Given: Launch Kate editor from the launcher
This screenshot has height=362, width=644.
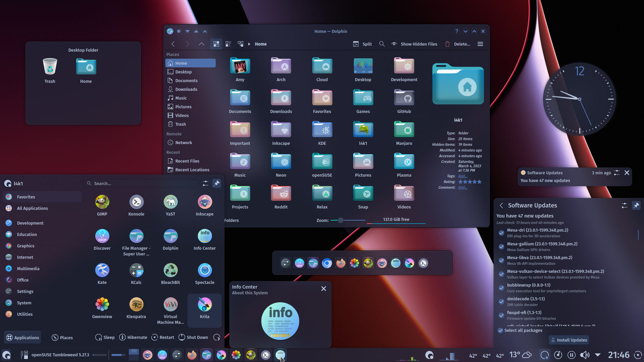Looking at the screenshot, I should tap(102, 274).
